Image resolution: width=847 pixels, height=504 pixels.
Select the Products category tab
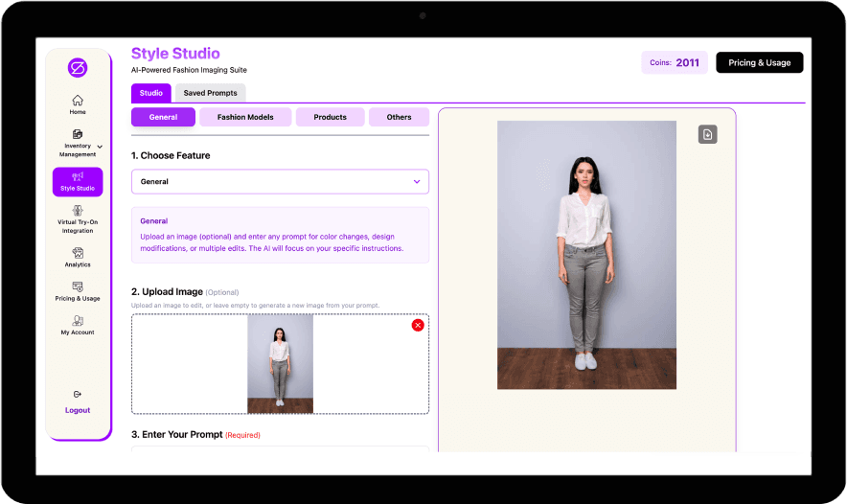pyautogui.click(x=330, y=117)
